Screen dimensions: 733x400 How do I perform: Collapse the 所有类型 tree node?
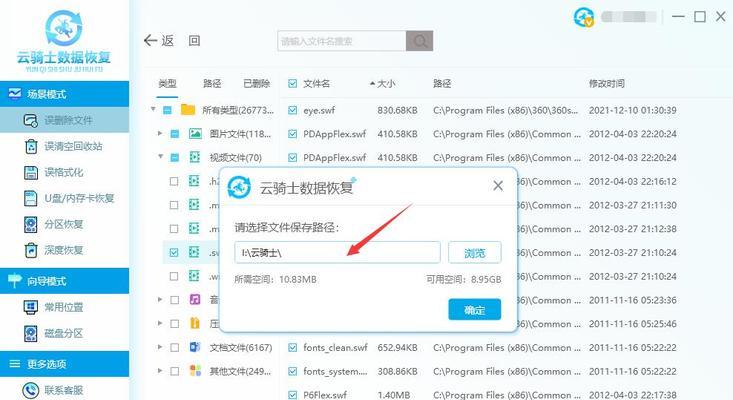[153, 109]
